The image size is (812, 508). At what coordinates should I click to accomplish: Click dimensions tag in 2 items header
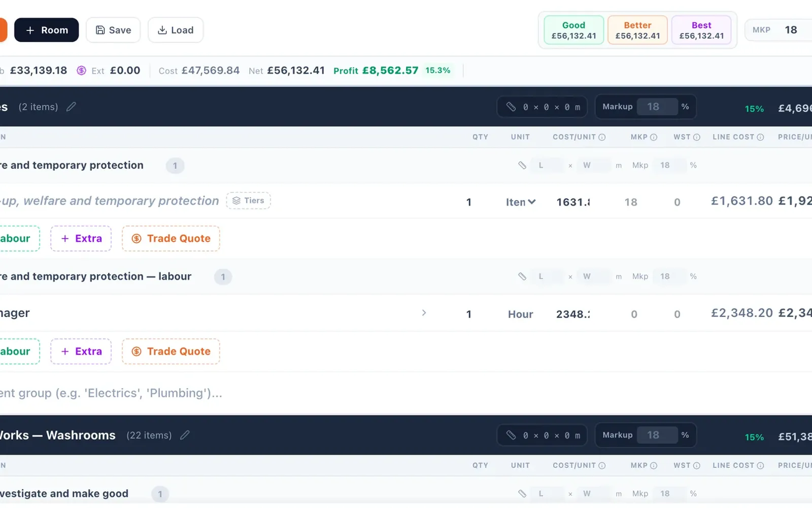tap(542, 107)
